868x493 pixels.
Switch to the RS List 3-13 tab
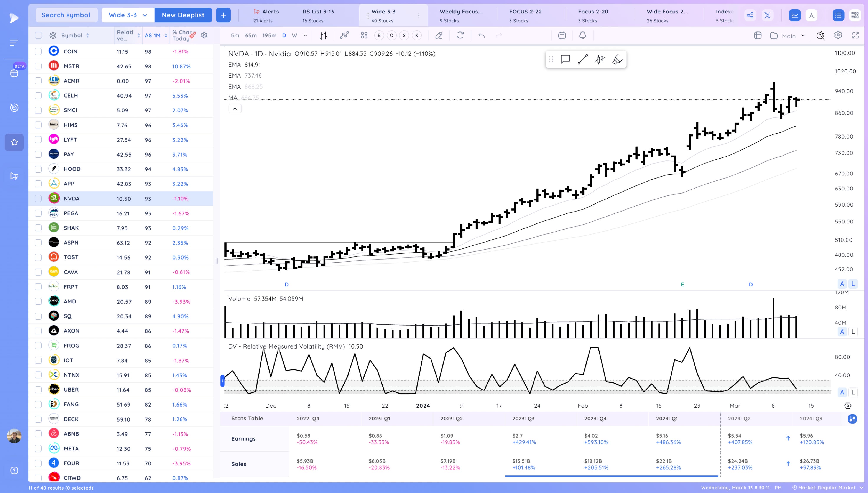pyautogui.click(x=318, y=16)
